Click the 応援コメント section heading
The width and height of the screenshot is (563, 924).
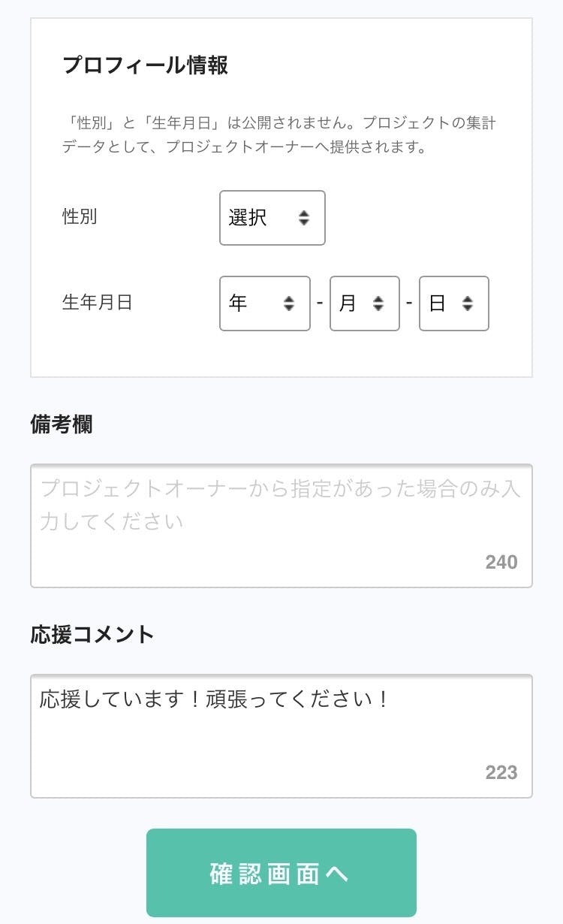tap(92, 635)
